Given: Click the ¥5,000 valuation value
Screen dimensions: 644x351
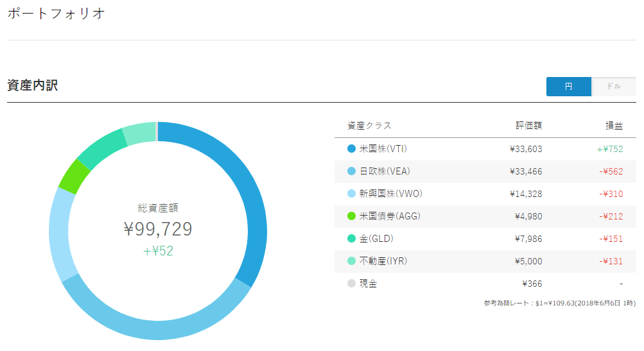Looking at the screenshot, I should [x=528, y=261].
